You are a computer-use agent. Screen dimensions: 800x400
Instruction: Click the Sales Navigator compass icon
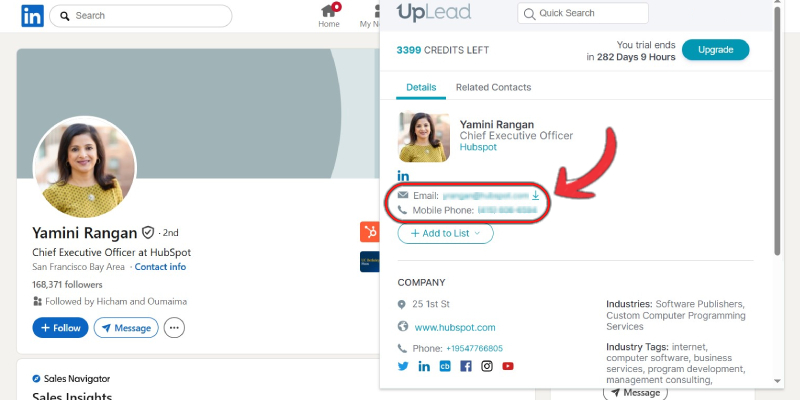point(36,379)
